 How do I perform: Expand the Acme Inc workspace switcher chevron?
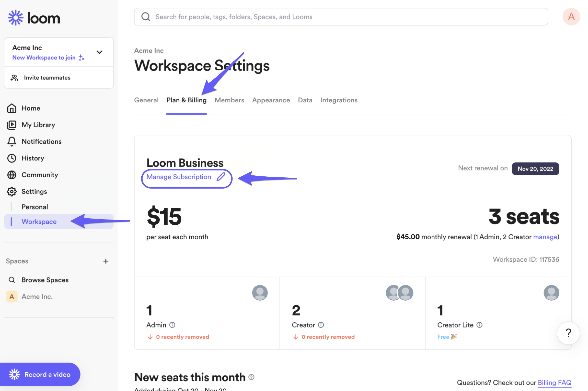pyautogui.click(x=99, y=52)
